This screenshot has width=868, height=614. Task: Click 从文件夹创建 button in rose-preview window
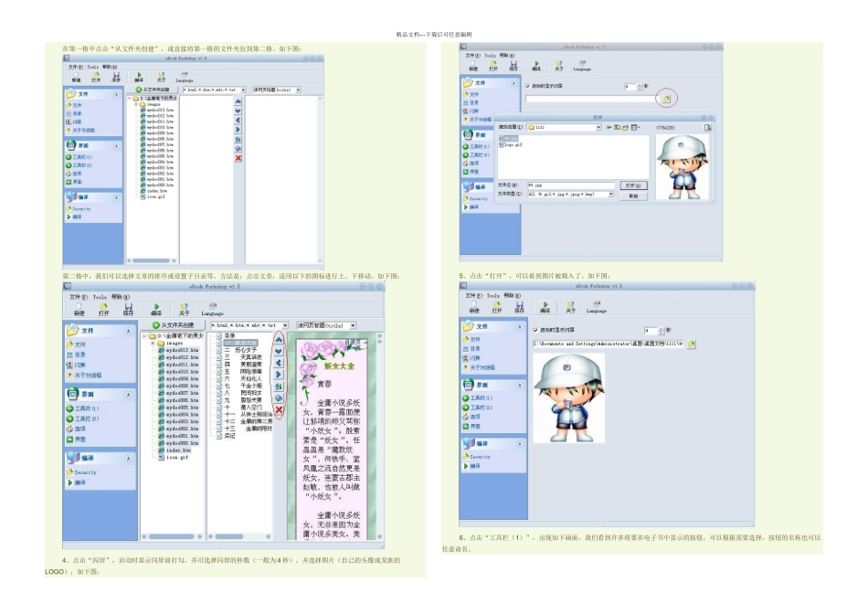[173, 325]
